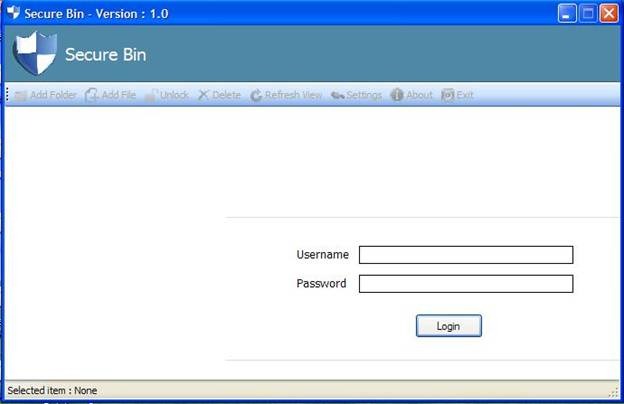
Task: Minimize the Secure Bin window
Action: [567, 14]
